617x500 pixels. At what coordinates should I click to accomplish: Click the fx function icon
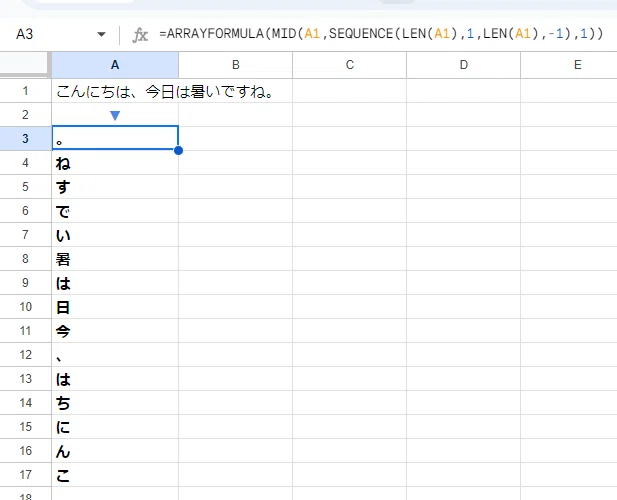click(140, 35)
